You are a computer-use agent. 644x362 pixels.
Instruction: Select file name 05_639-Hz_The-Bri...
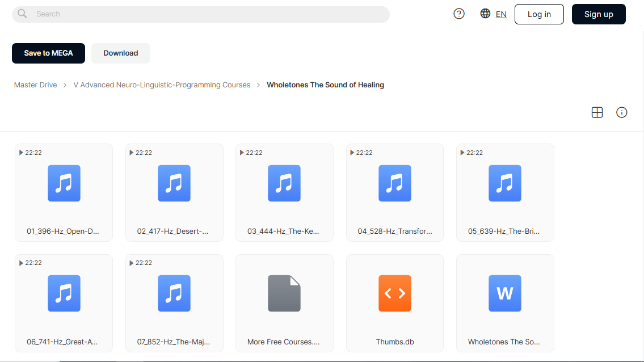coord(503,231)
